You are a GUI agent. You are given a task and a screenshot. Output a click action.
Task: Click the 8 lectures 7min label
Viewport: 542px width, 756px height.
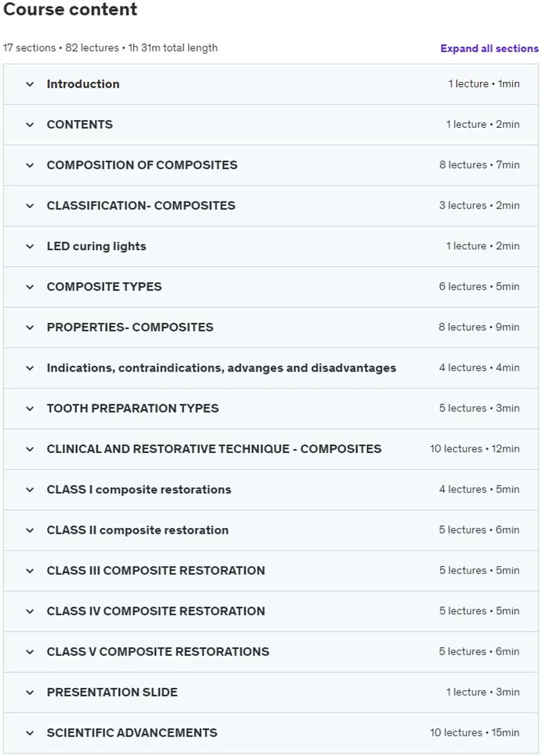(479, 165)
